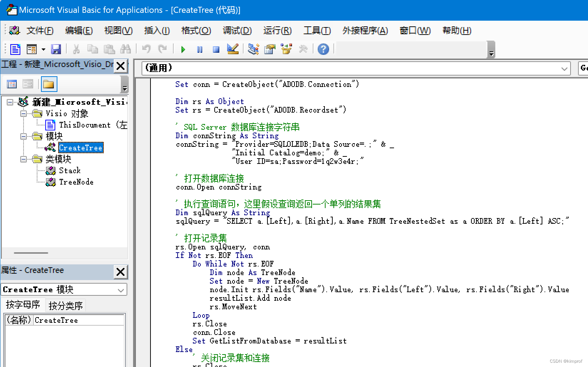Select CreateTree module in tree
This screenshot has width=588, height=367.
(x=81, y=148)
